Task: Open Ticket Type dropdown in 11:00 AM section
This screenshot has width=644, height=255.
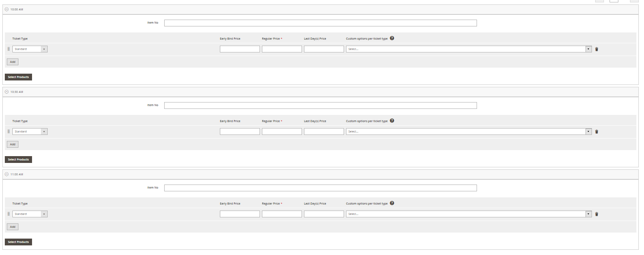Action: (30, 214)
